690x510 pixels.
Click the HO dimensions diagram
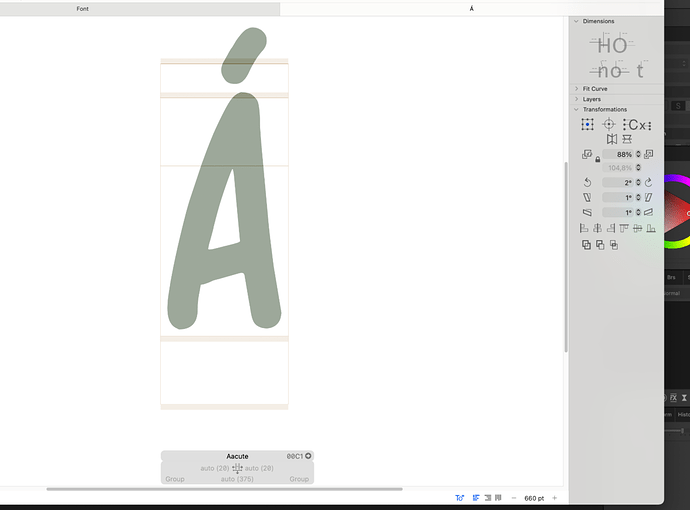[612, 45]
